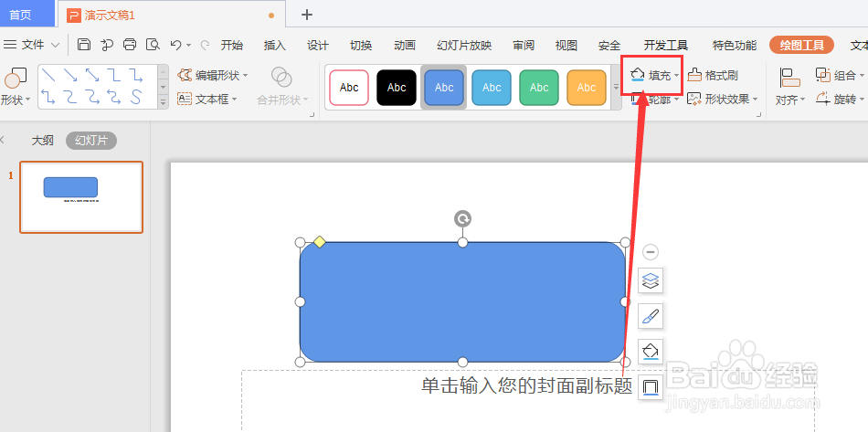Viewport: 868px width, 432px height.
Task: Open the 填充 fill dropdown
Action: 676,76
